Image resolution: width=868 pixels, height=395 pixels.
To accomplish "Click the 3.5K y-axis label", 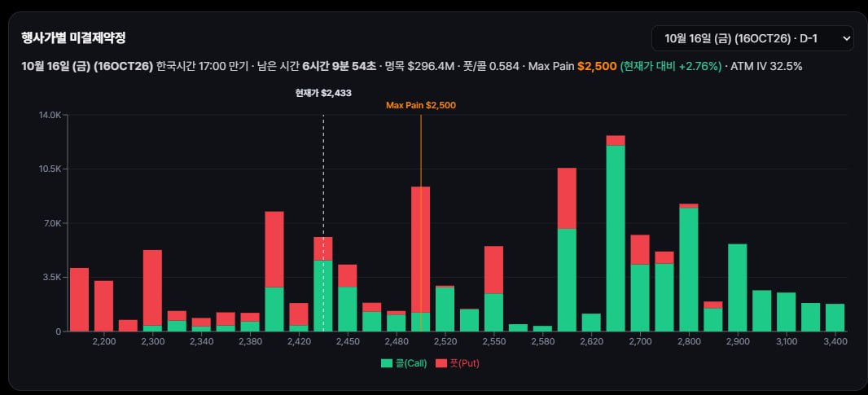I will pyautogui.click(x=51, y=277).
